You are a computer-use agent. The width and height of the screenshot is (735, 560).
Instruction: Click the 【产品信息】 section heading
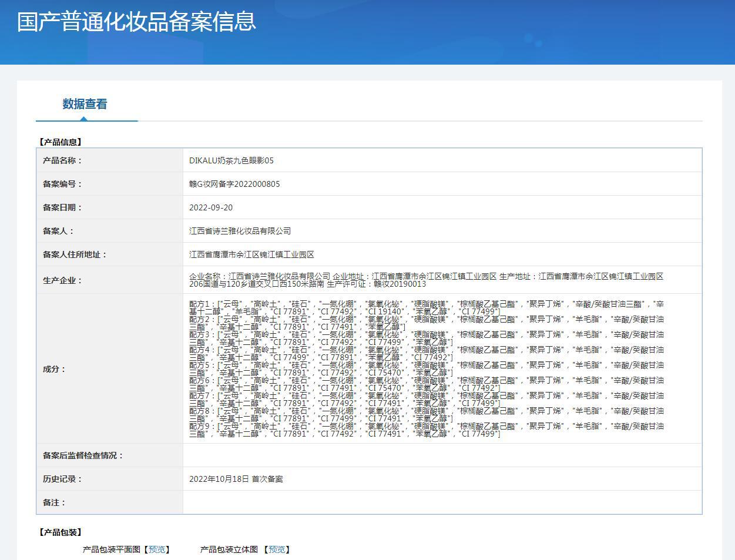point(61,142)
